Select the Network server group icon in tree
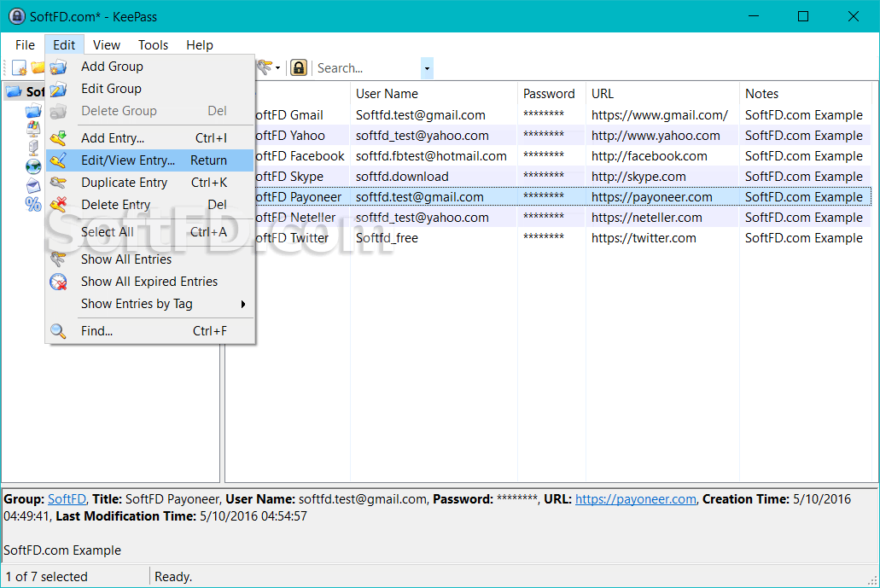 pyautogui.click(x=33, y=148)
